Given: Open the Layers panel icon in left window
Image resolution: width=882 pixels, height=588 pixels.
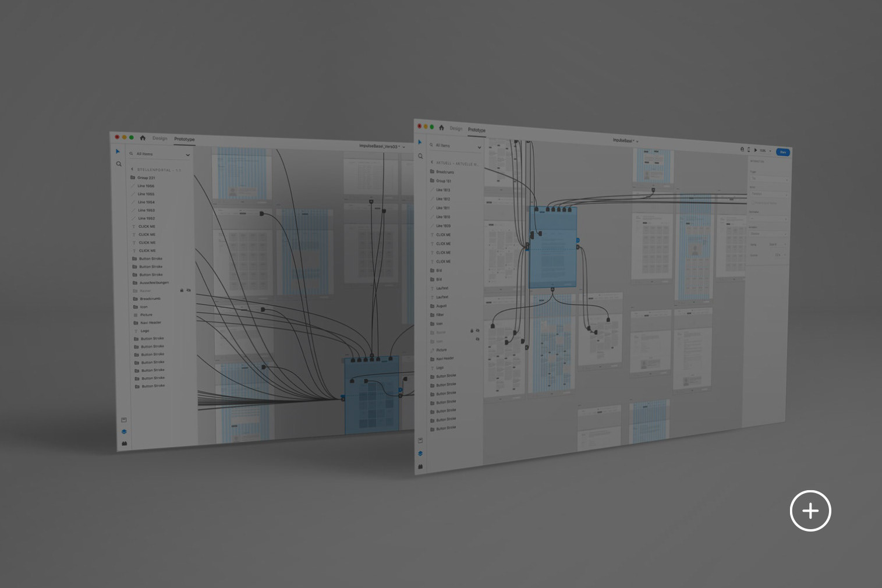Looking at the screenshot, I should (x=124, y=431).
